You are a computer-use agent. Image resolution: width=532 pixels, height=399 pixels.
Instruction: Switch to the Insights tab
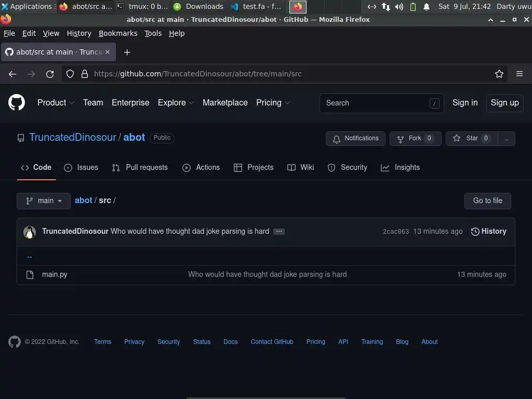tap(401, 167)
